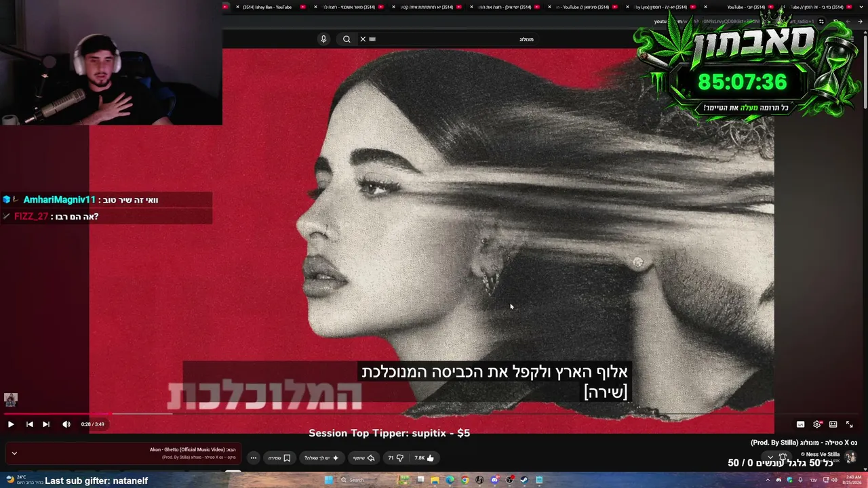Mute the video volume

tap(66, 424)
